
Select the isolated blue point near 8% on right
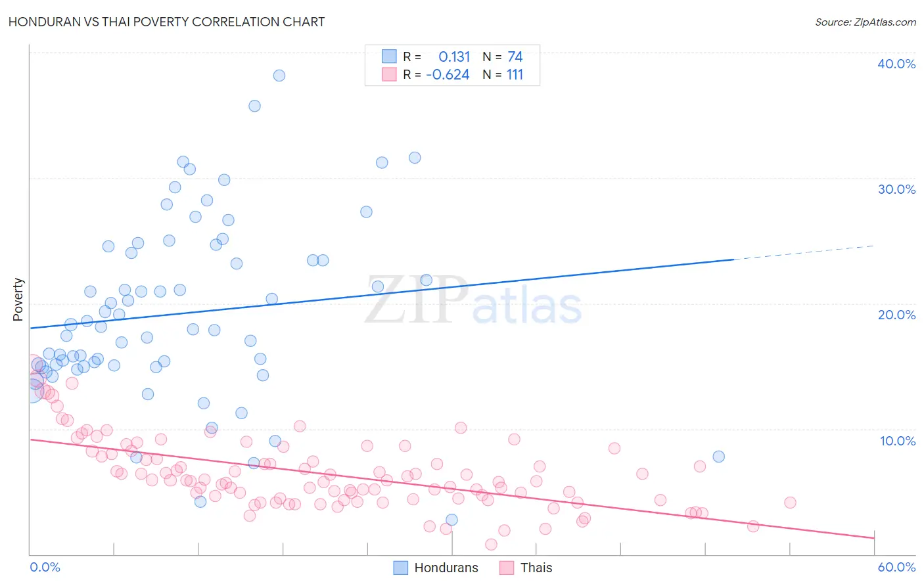point(719,457)
